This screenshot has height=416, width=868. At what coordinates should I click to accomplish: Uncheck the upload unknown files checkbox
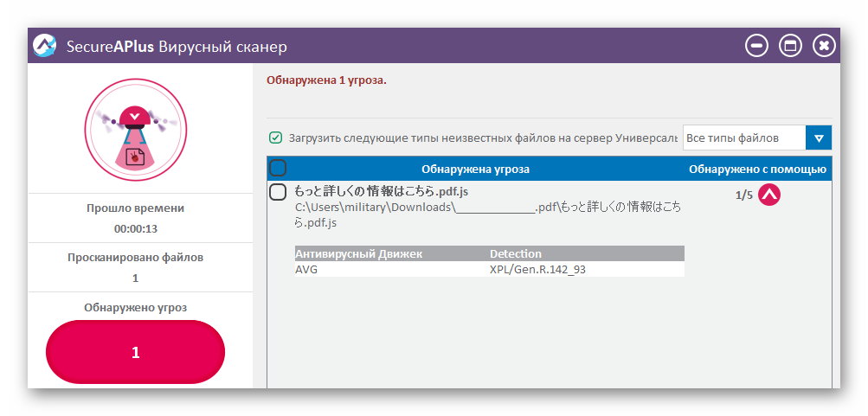pos(275,138)
